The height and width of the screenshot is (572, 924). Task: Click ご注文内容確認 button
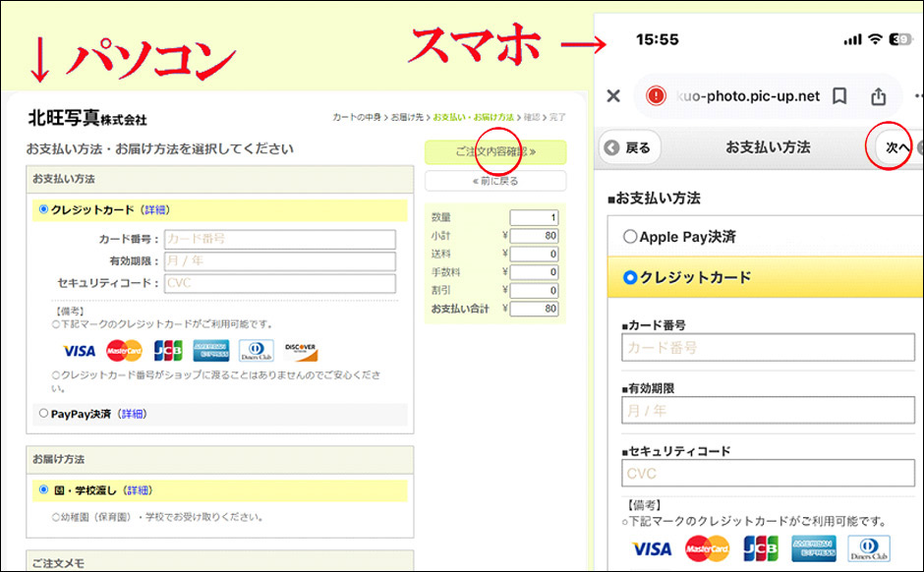click(x=495, y=152)
